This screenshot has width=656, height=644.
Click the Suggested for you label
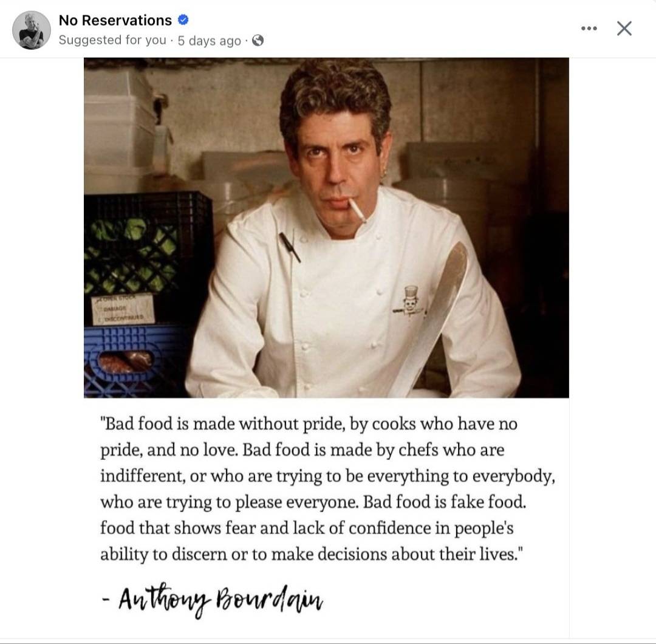click(112, 40)
